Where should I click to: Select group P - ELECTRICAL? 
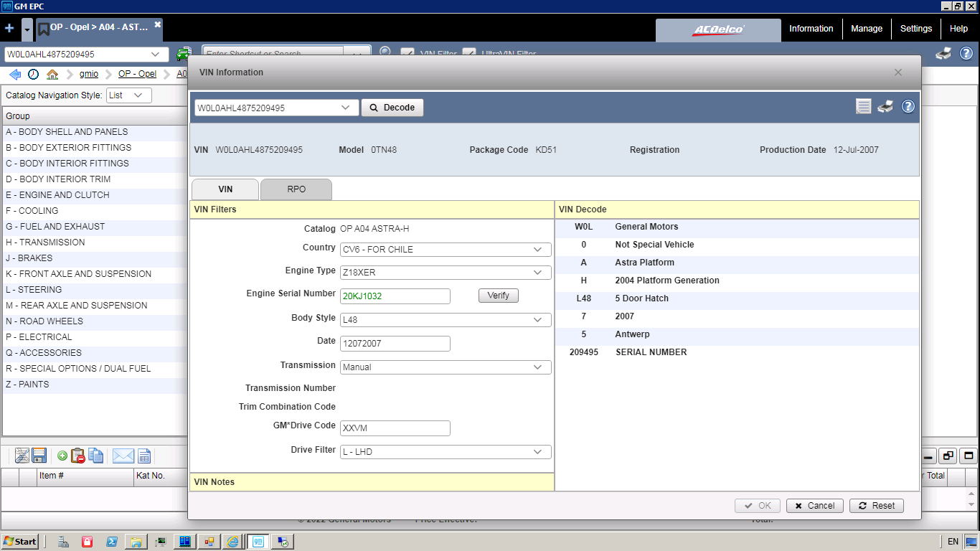pyautogui.click(x=94, y=337)
